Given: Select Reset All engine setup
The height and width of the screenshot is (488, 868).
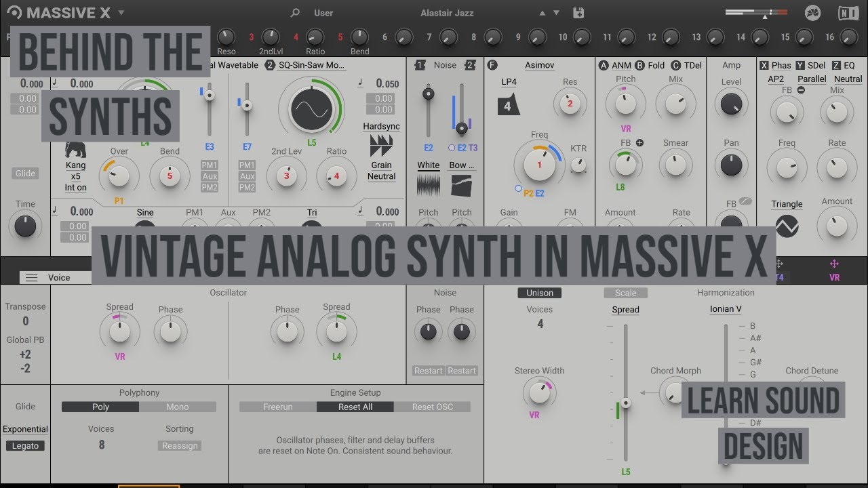Looking at the screenshot, I should pyautogui.click(x=355, y=407).
